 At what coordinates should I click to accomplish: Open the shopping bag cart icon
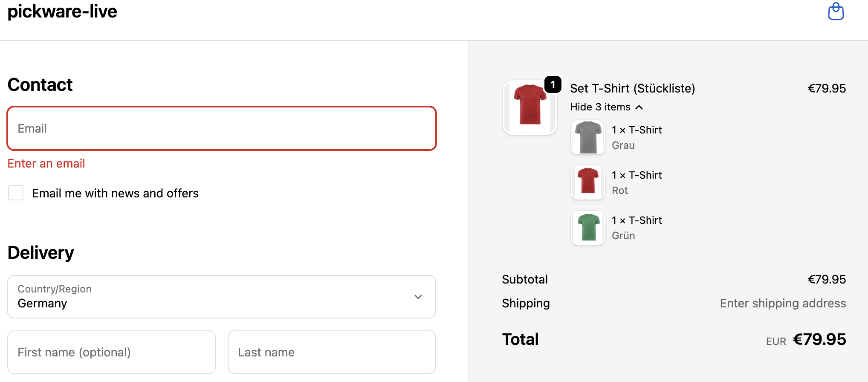point(836,12)
